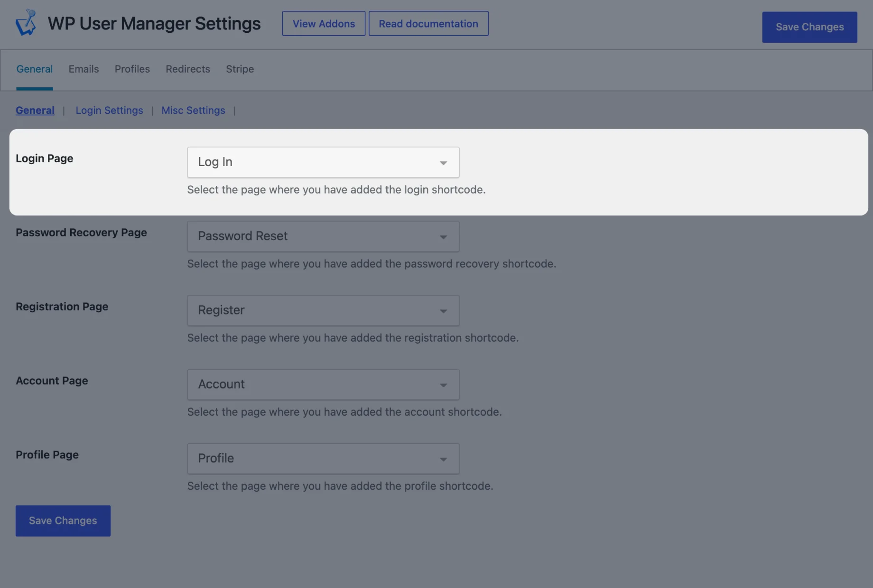The width and height of the screenshot is (873, 588).
Task: Click the General subsection link
Action: coord(35,110)
